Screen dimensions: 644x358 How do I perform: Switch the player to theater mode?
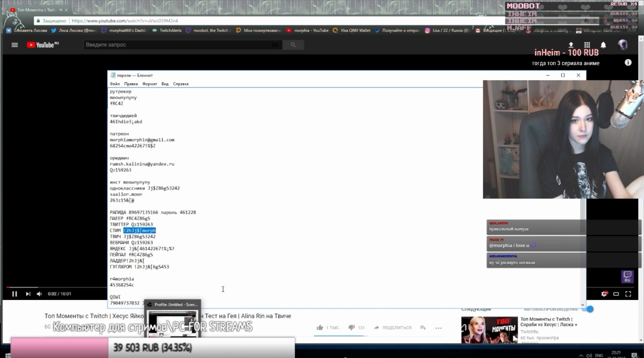click(x=616, y=294)
